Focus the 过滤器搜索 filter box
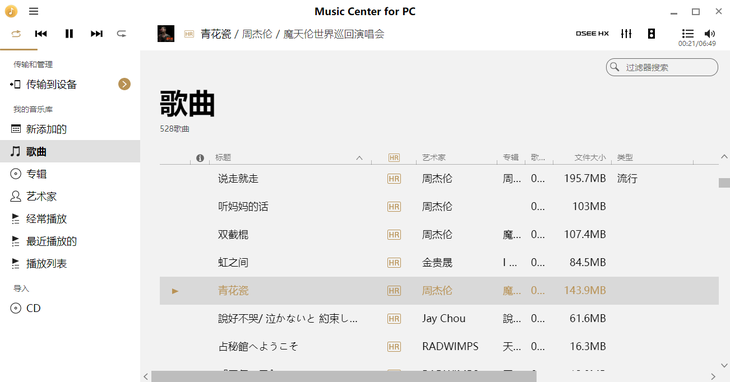Screen dimensions: 730x382 (662, 67)
